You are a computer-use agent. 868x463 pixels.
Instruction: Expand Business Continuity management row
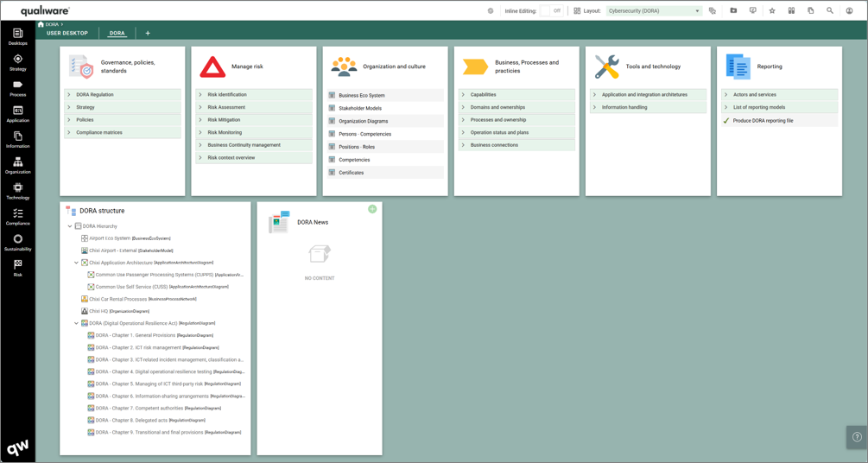click(x=254, y=145)
